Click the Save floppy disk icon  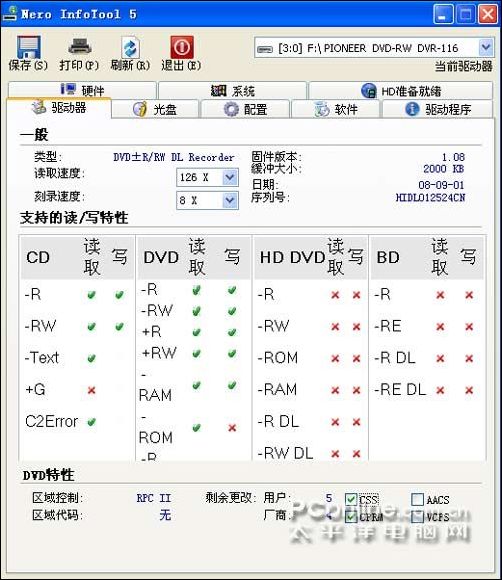(28, 47)
